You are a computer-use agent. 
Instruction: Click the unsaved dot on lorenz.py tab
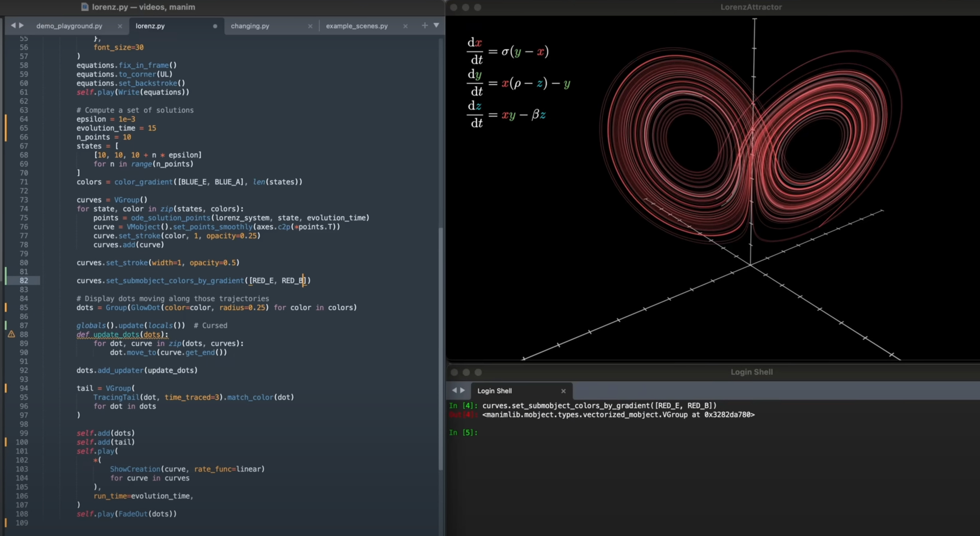coord(215,26)
